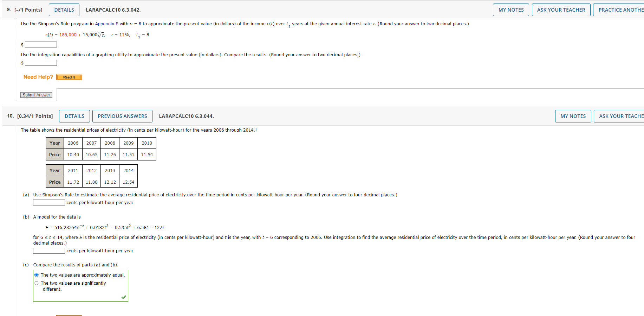Select 'The two values are approximately equal'
Screen dimensions: 644x316
click(x=36, y=274)
